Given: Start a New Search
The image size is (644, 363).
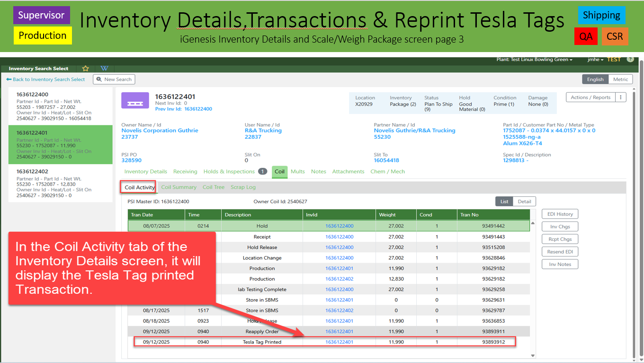Looking at the screenshot, I should [x=114, y=80].
